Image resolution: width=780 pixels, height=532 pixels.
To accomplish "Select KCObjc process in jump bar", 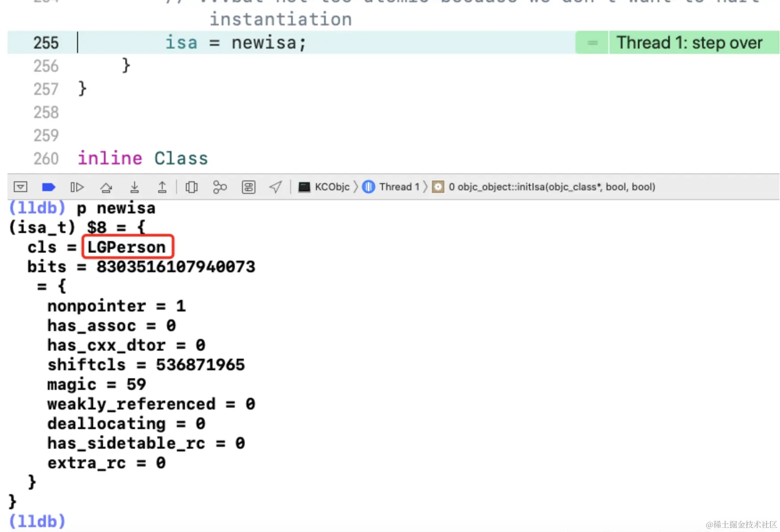I will point(324,187).
